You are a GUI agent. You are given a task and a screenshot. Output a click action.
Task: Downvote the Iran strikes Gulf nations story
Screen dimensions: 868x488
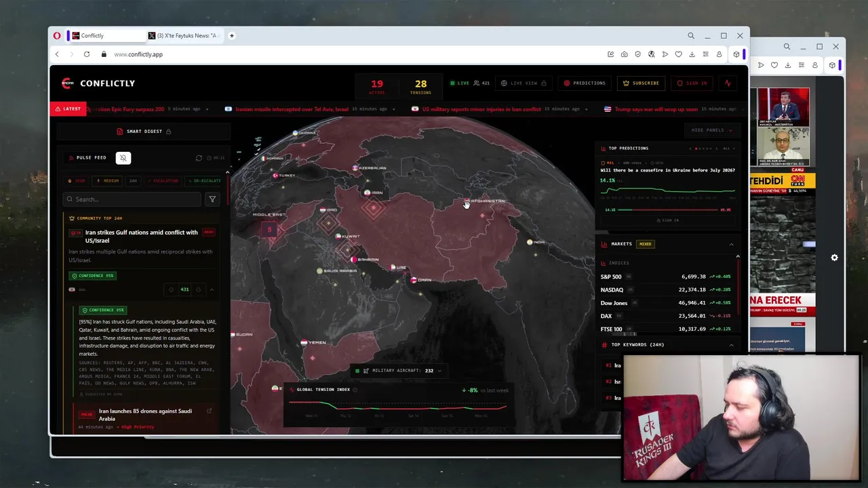coord(199,289)
